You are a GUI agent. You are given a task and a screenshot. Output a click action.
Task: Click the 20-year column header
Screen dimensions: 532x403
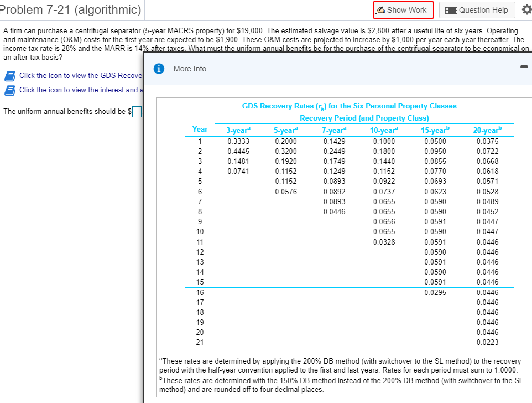click(x=486, y=130)
